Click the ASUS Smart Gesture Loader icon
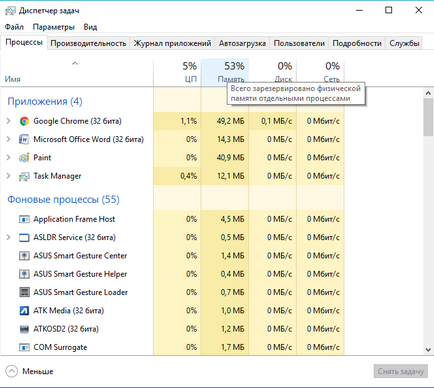This screenshot has height=388, width=434. coord(24,292)
